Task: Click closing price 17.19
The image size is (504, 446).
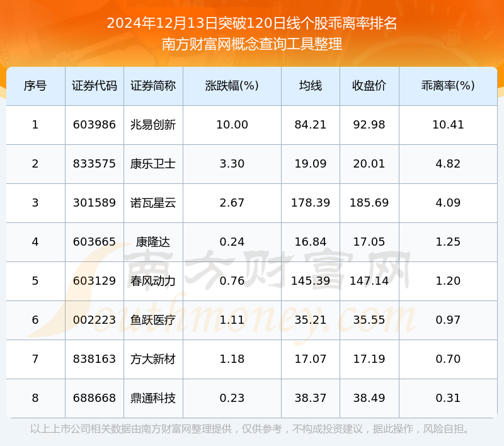Action: [x=369, y=359]
